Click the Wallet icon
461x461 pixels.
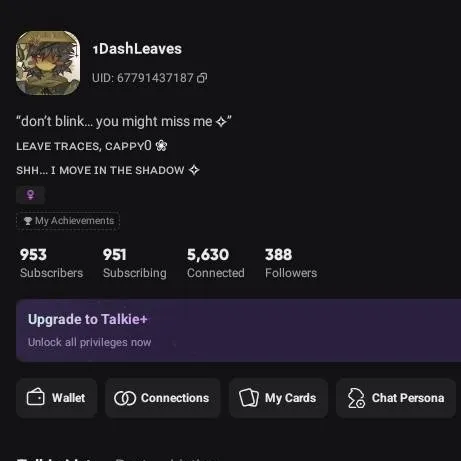35,397
